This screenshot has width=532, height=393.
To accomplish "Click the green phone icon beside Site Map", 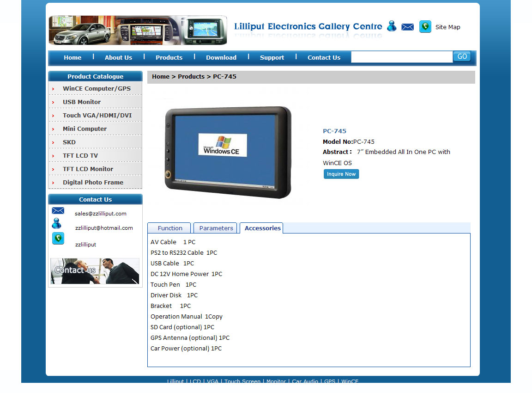I will (425, 26).
